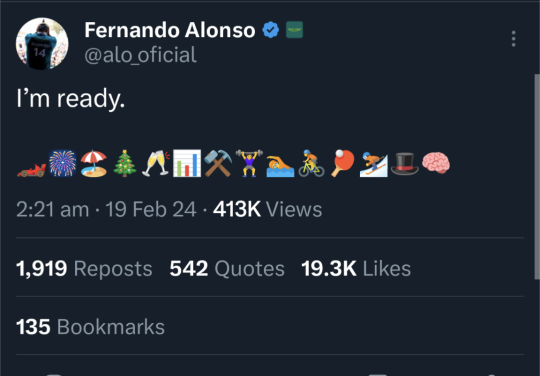This screenshot has height=376, width=540.
Task: Click the blue verified checkmark badge
Action: click(x=271, y=30)
